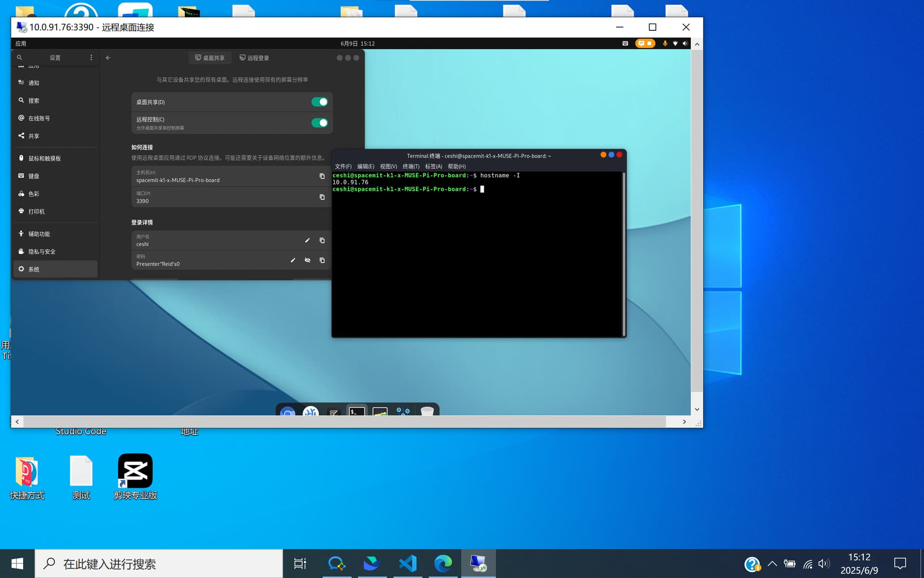Click the 应用 menu in remote top bar

pos(21,44)
